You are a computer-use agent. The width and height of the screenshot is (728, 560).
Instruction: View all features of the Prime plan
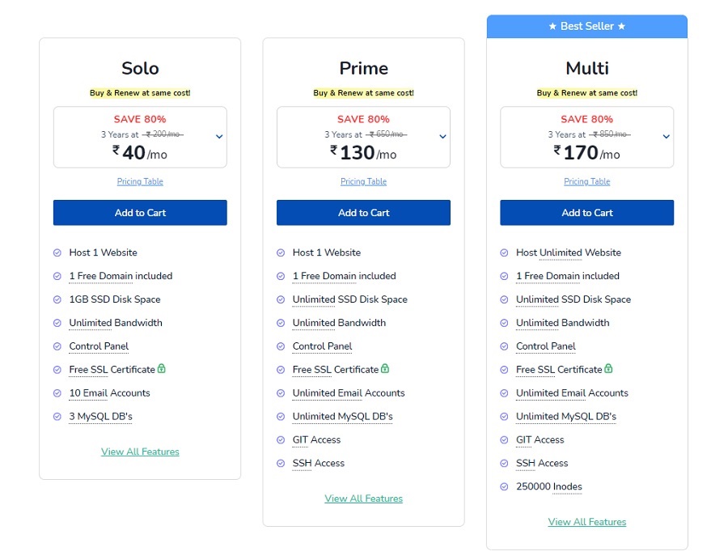point(363,498)
